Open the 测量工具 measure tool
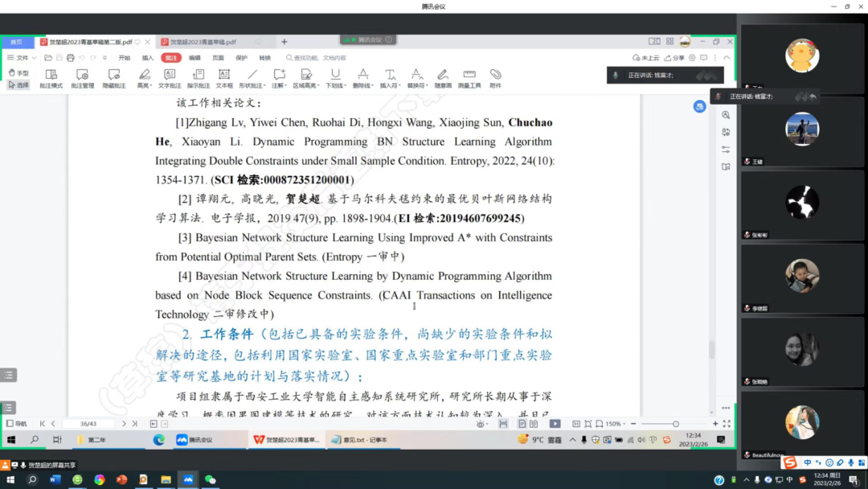This screenshot has width=868, height=489. click(x=469, y=77)
